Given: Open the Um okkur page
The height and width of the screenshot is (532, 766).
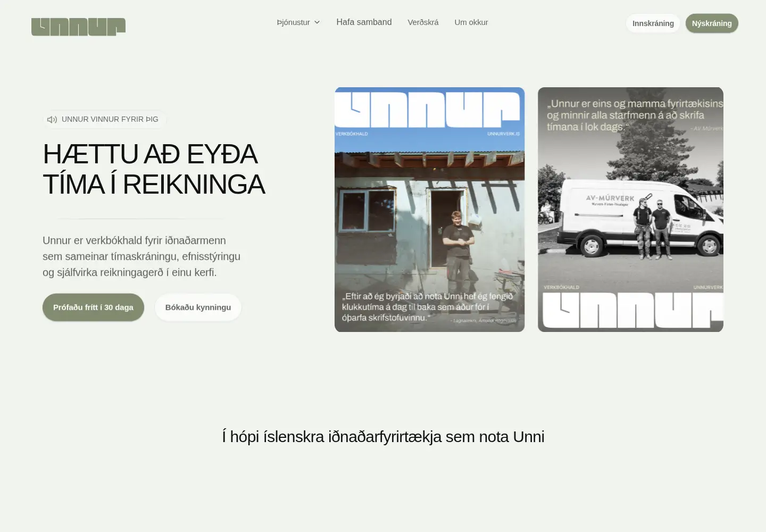Looking at the screenshot, I should 471,22.
